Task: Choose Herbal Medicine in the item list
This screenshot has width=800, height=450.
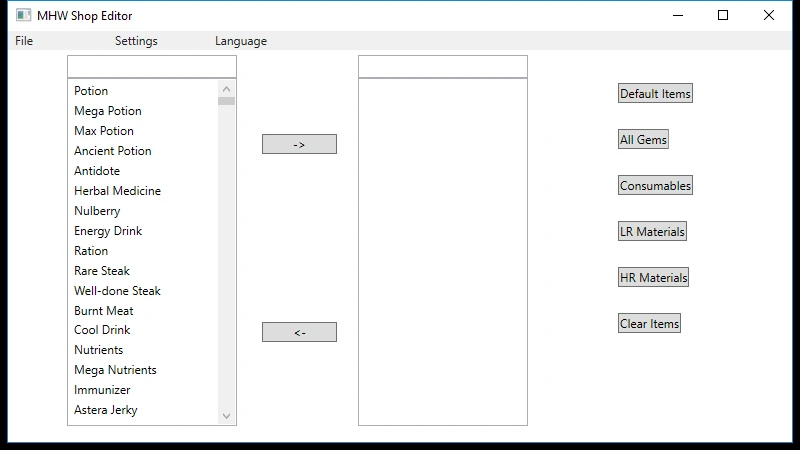Action: point(117,191)
